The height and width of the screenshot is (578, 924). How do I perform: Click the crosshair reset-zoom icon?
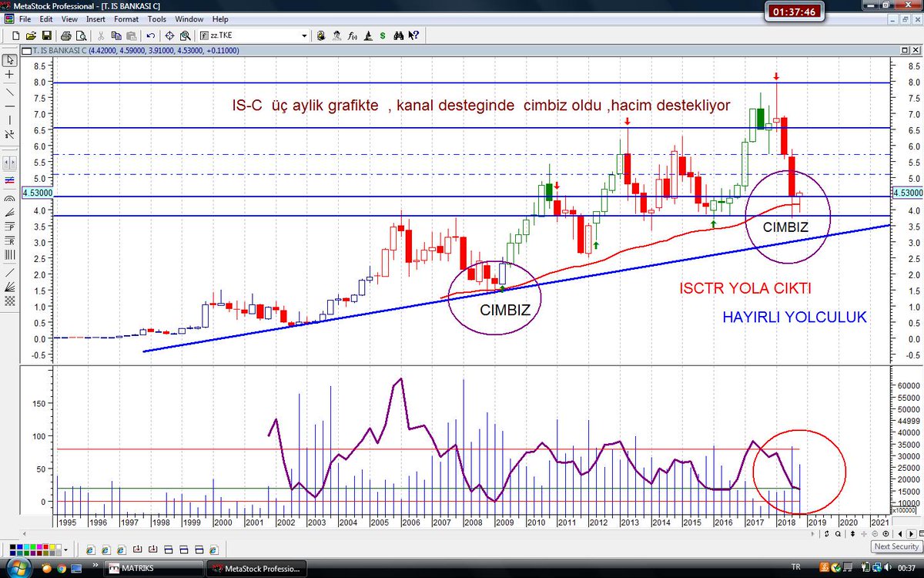pyautogui.click(x=169, y=35)
